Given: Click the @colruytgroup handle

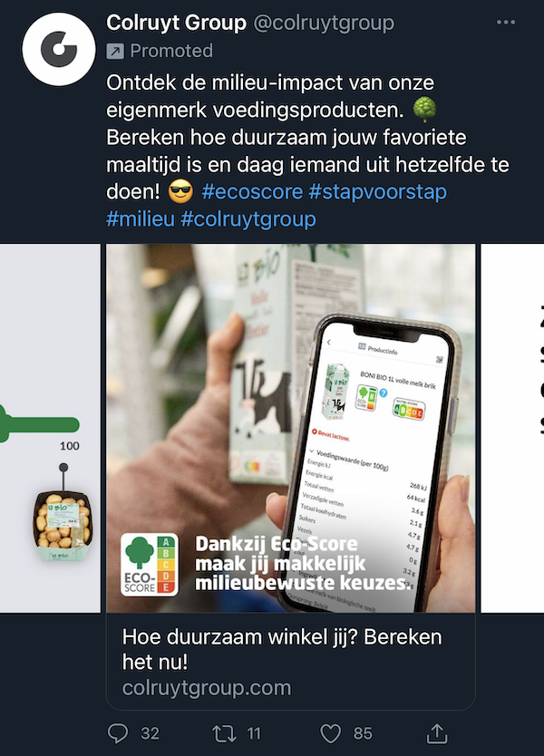Looking at the screenshot, I should pyautogui.click(x=324, y=24).
